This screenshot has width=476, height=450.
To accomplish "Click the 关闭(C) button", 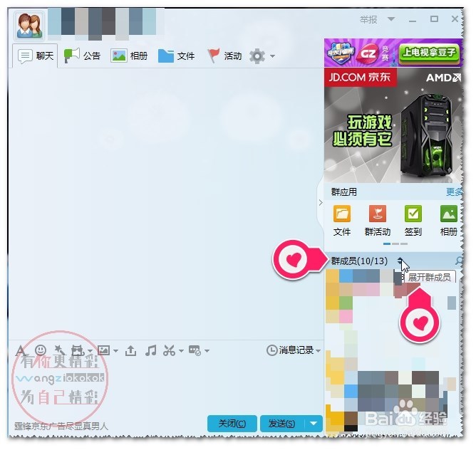I will (232, 423).
